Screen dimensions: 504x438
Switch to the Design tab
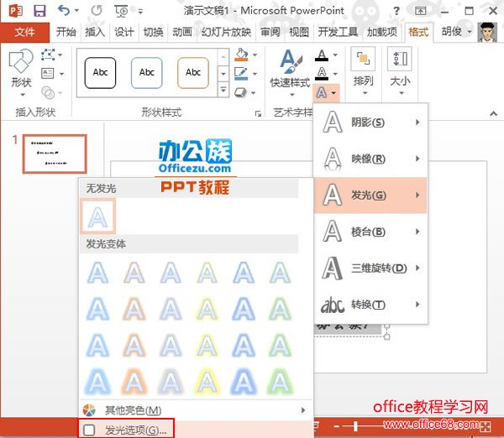click(124, 32)
